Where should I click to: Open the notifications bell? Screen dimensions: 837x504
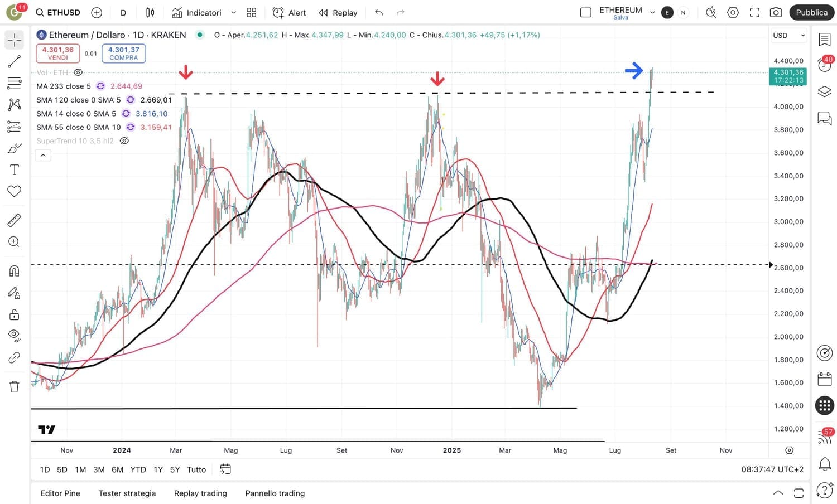click(825, 463)
